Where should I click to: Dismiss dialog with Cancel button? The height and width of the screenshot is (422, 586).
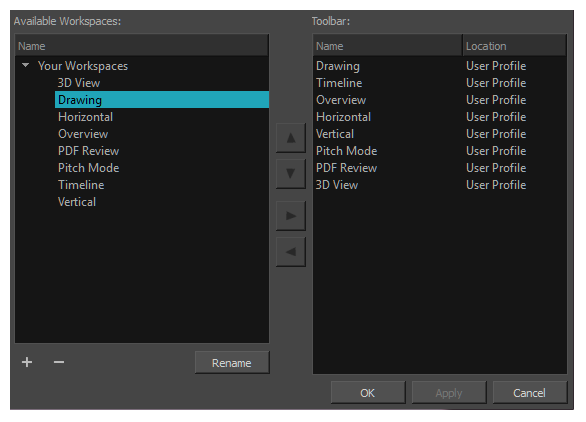click(x=530, y=392)
